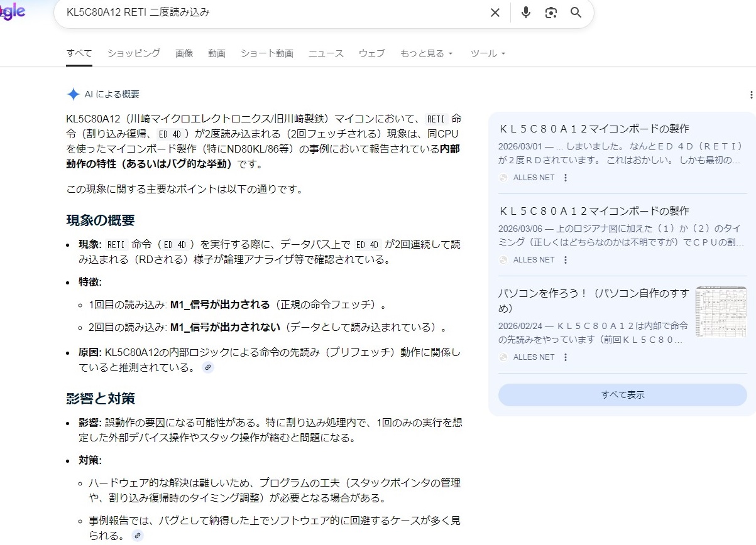Open three-dot menu beside second ALLES NET source
This screenshot has width=756, height=545.
pos(566,260)
